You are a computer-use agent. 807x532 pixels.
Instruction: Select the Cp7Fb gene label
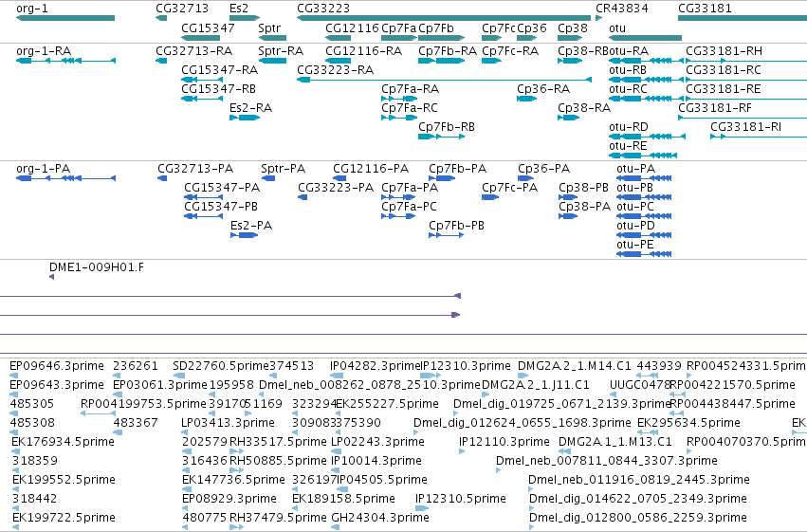click(436, 28)
